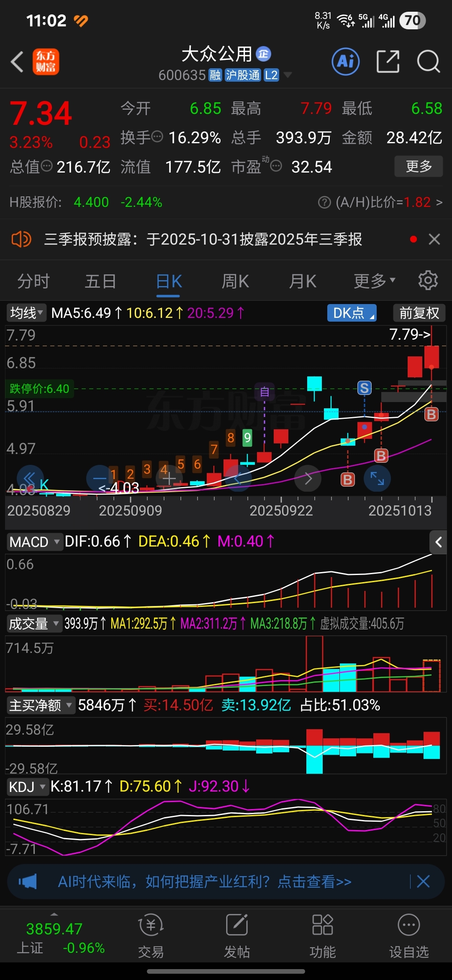This screenshot has width=452, height=980.
Task: Tap the 占比:51.03% value
Action: [x=340, y=705]
